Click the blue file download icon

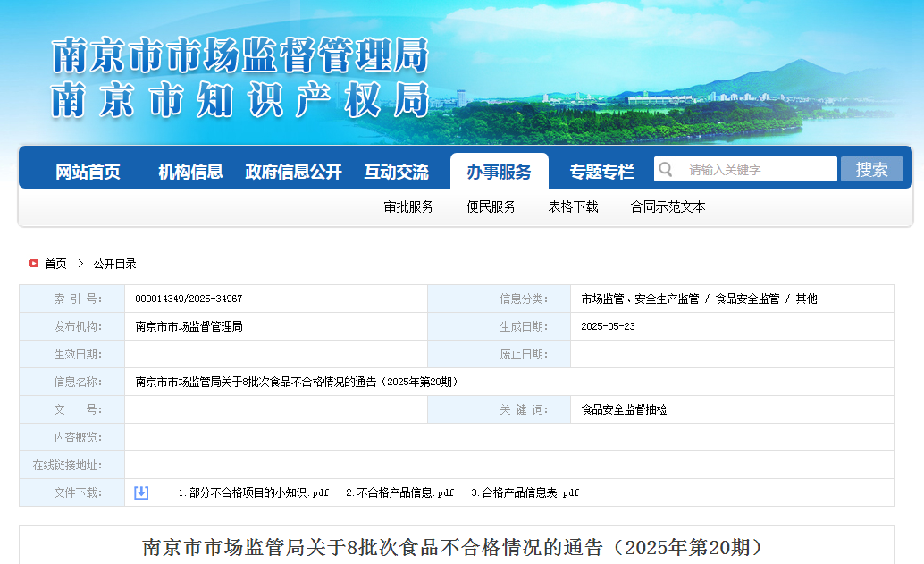141,492
